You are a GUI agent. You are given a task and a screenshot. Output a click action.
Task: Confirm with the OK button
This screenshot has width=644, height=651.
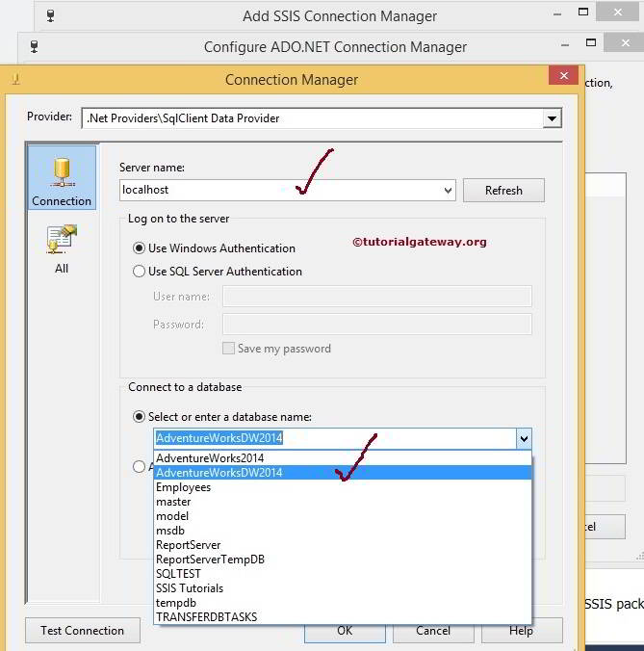345,633
